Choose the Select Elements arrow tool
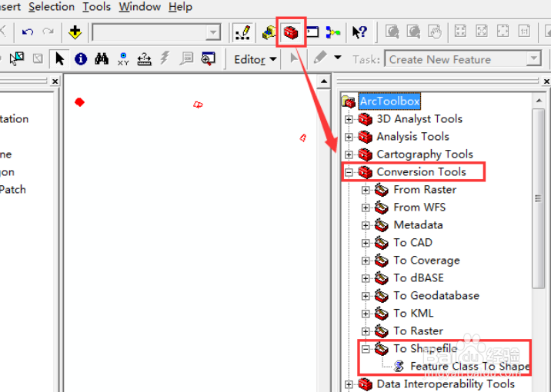The width and height of the screenshot is (551, 392). coord(60,58)
